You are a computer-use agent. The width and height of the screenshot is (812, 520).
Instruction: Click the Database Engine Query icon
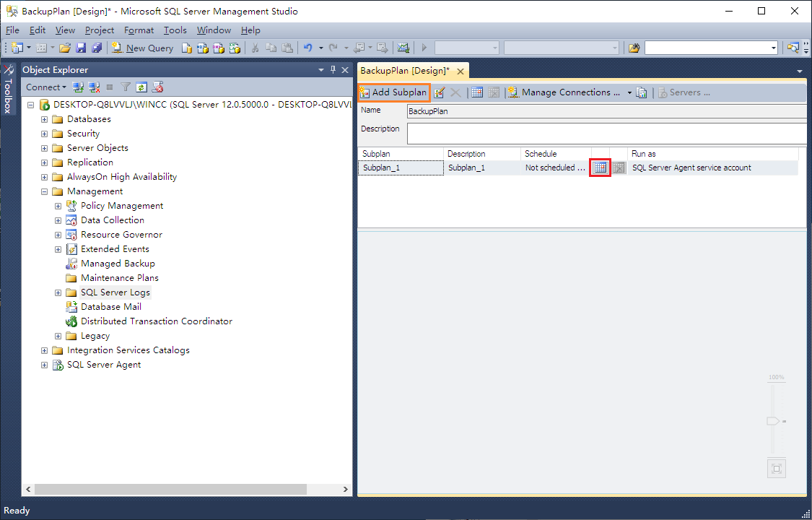(x=187, y=48)
